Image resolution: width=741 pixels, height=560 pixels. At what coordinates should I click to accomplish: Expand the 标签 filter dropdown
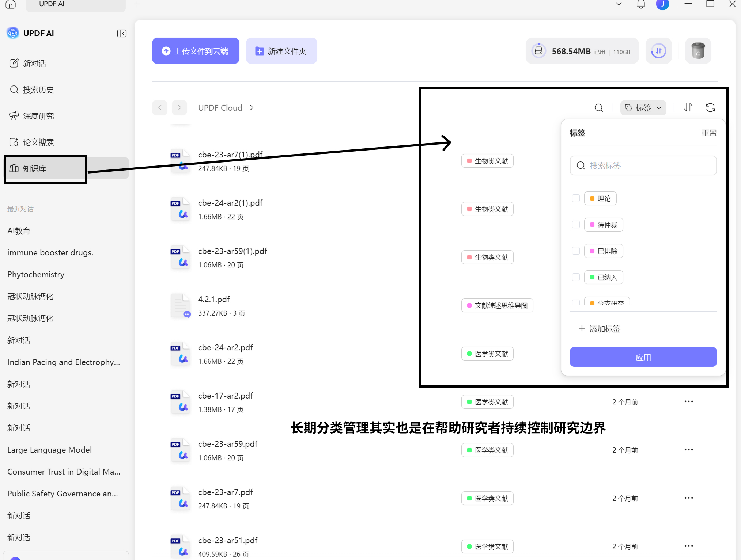coord(643,108)
